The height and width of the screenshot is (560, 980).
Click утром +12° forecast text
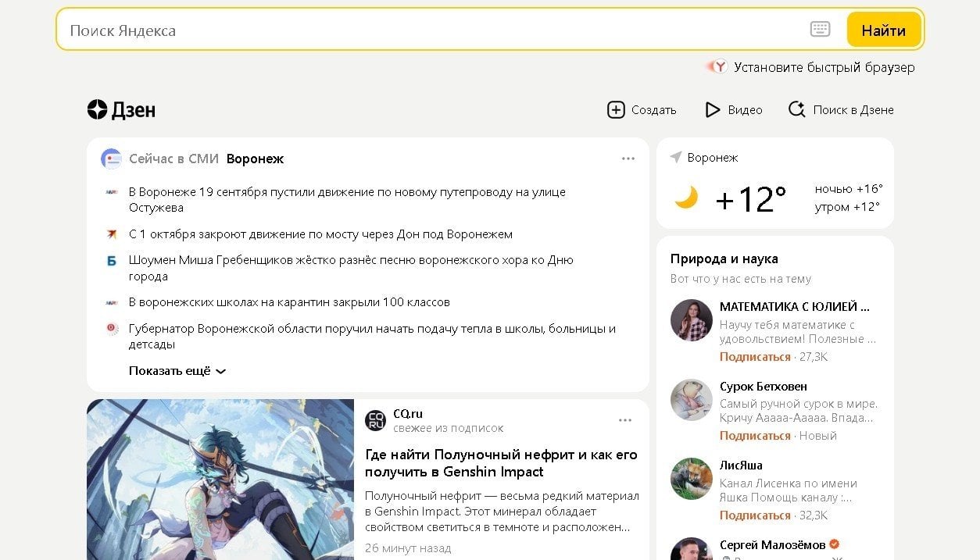pos(847,207)
